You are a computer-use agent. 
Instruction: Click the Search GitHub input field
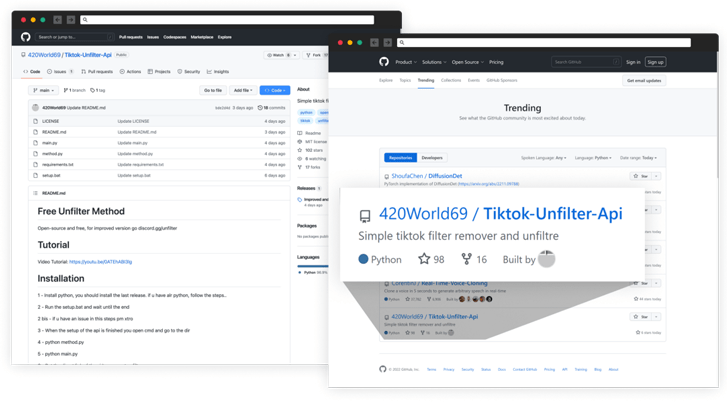click(585, 62)
